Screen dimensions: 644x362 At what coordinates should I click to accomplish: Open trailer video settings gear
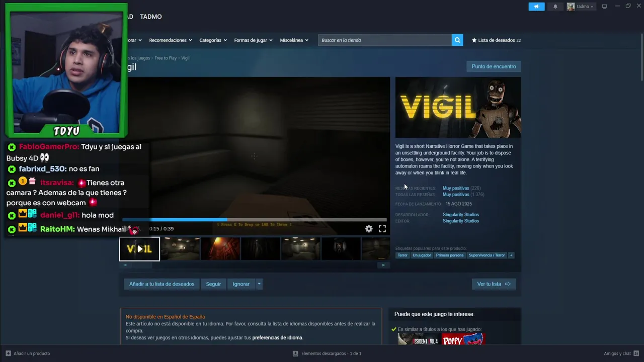tap(369, 229)
